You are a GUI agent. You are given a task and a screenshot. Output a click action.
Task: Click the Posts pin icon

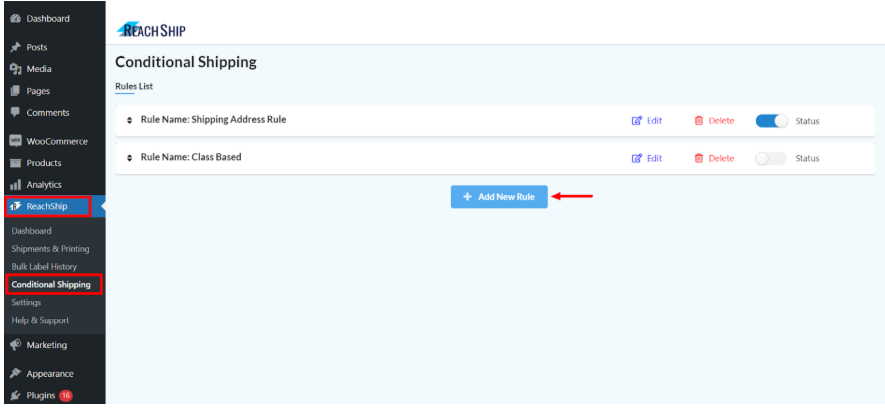pos(15,47)
